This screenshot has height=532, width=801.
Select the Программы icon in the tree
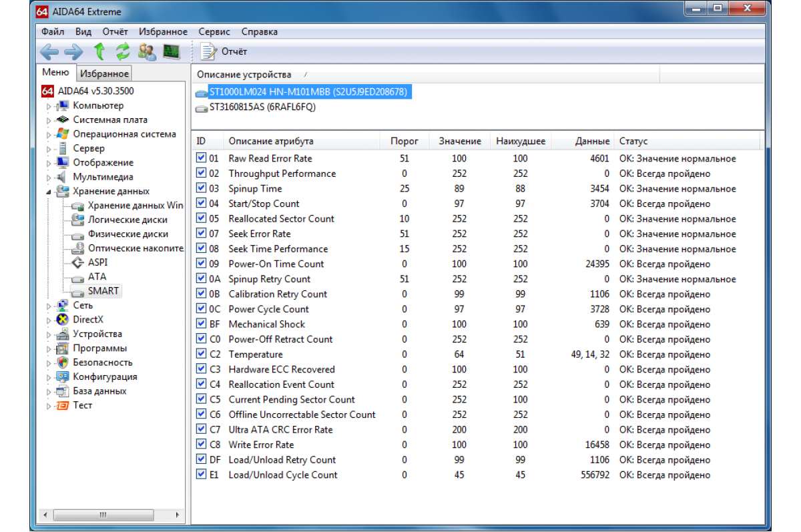pos(63,348)
